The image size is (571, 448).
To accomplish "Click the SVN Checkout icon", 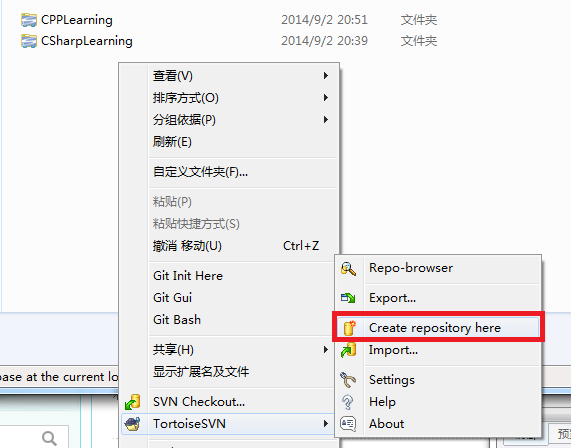I will click(x=132, y=402).
